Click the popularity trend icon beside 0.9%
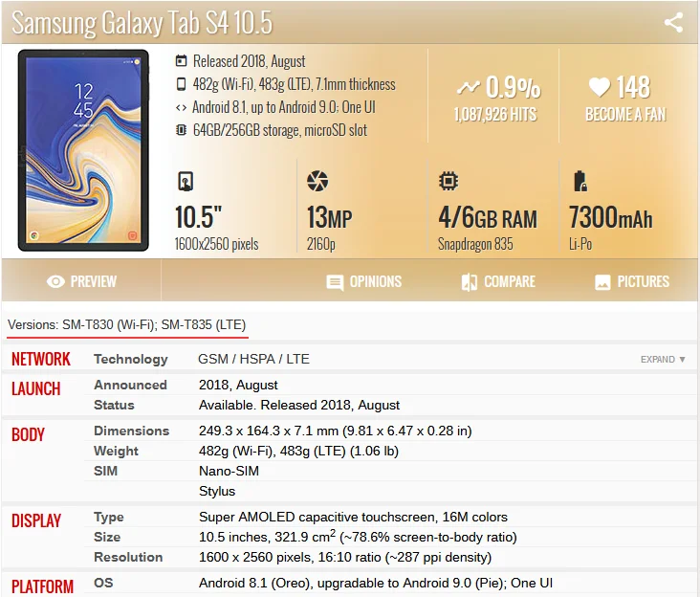This screenshot has height=597, width=700. 469,87
